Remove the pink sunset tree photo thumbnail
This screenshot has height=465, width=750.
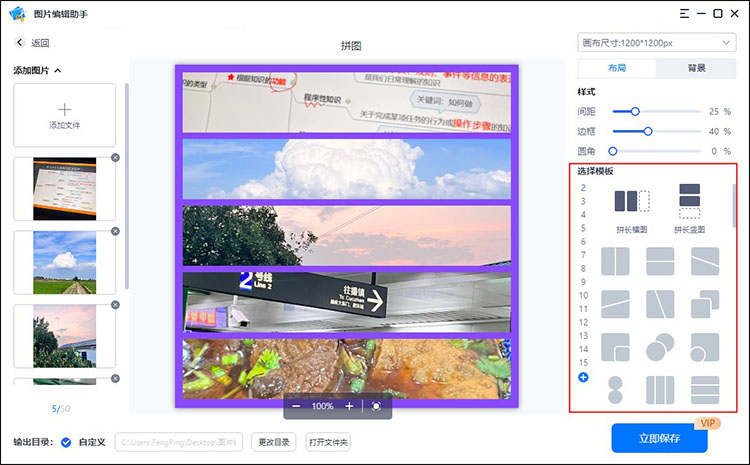click(115, 305)
